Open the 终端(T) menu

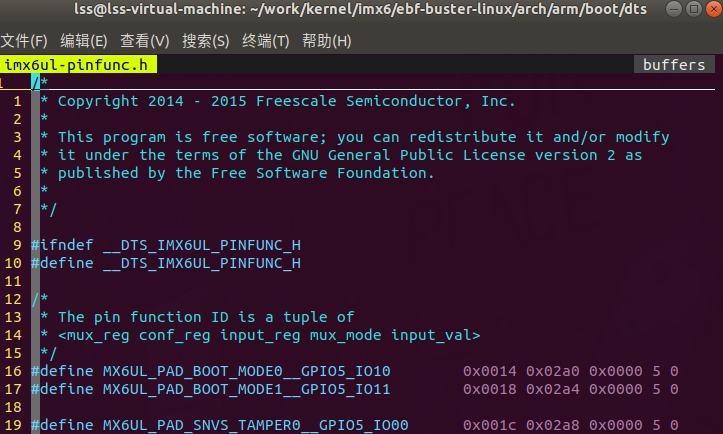pos(266,41)
